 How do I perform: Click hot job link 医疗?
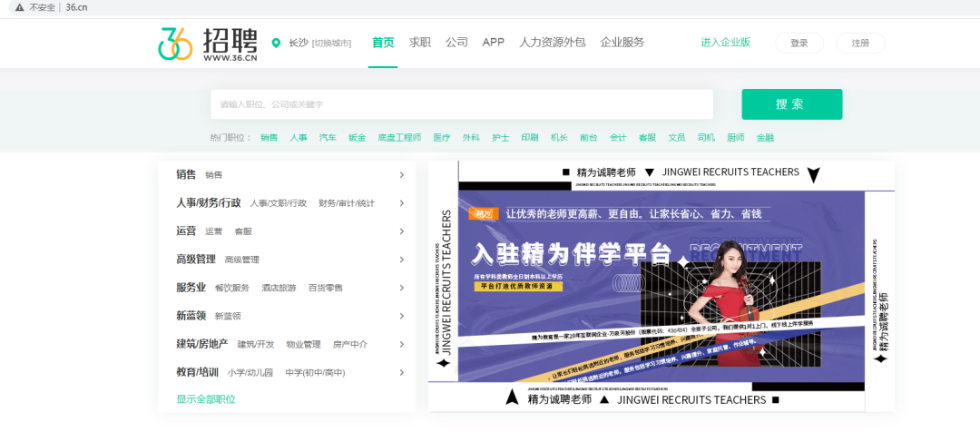(x=442, y=138)
